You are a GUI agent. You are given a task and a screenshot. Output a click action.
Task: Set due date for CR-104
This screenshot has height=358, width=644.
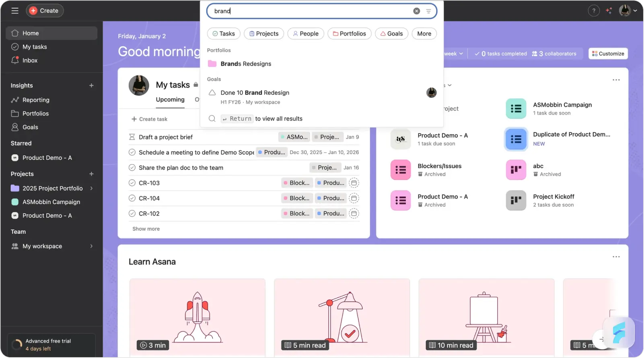pyautogui.click(x=354, y=198)
